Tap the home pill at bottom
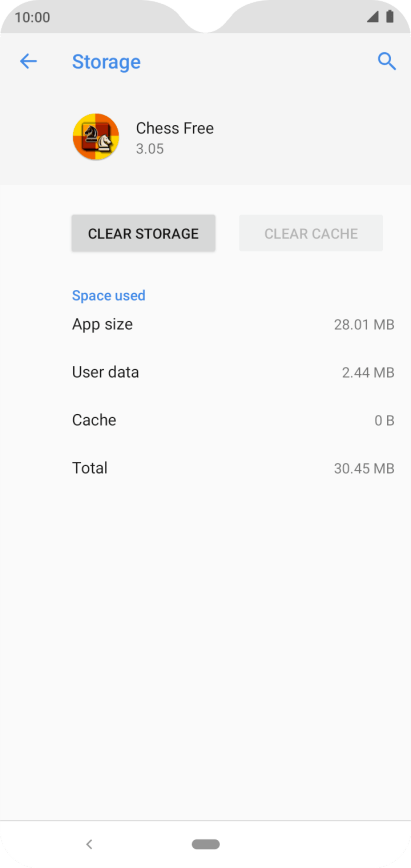411x868 pixels. click(x=206, y=844)
